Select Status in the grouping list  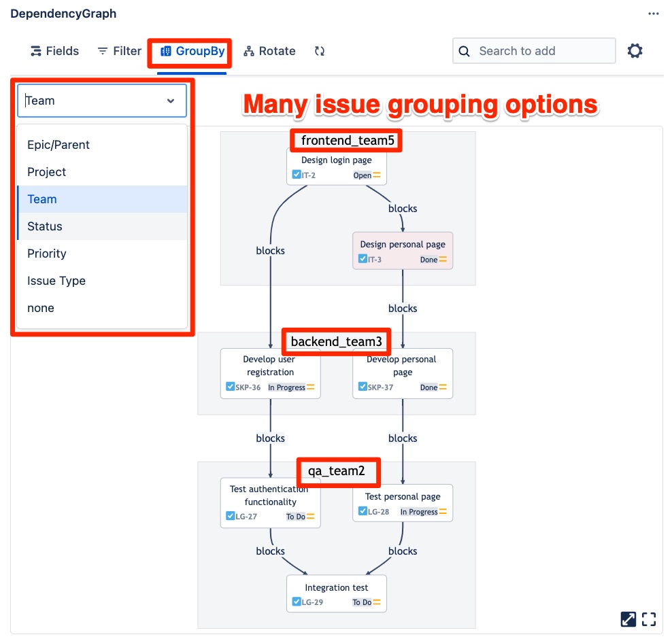coord(45,226)
